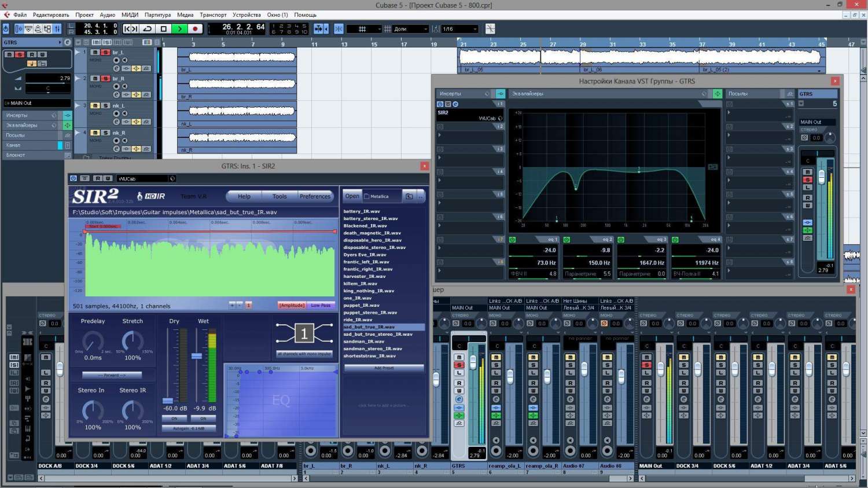This screenshot has height=488, width=868.
Task: Open the Транспорт menu
Action: pyautogui.click(x=213, y=15)
